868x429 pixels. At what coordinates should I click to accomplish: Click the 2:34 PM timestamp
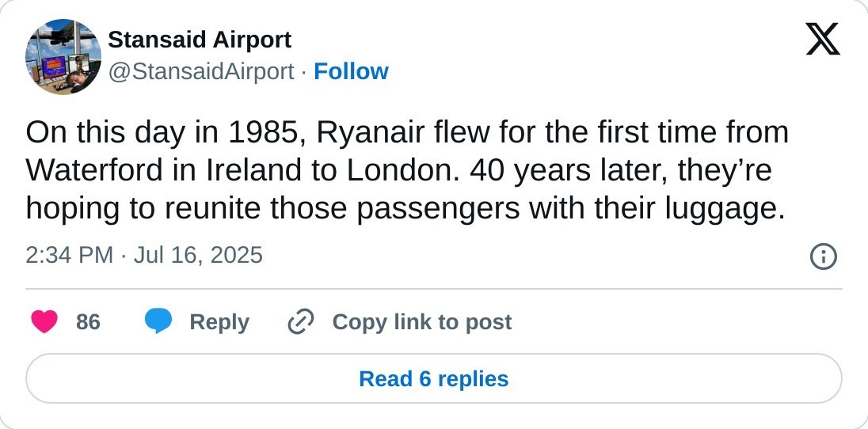(70, 256)
